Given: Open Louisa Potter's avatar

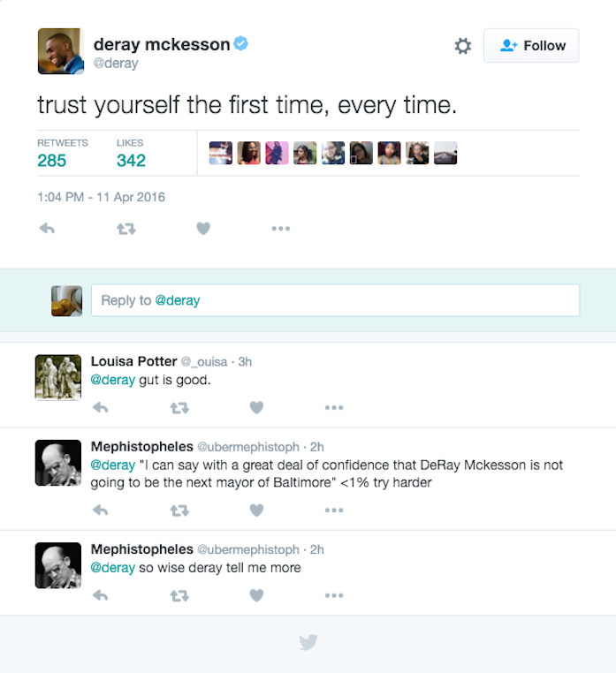Looking at the screenshot, I should [58, 377].
